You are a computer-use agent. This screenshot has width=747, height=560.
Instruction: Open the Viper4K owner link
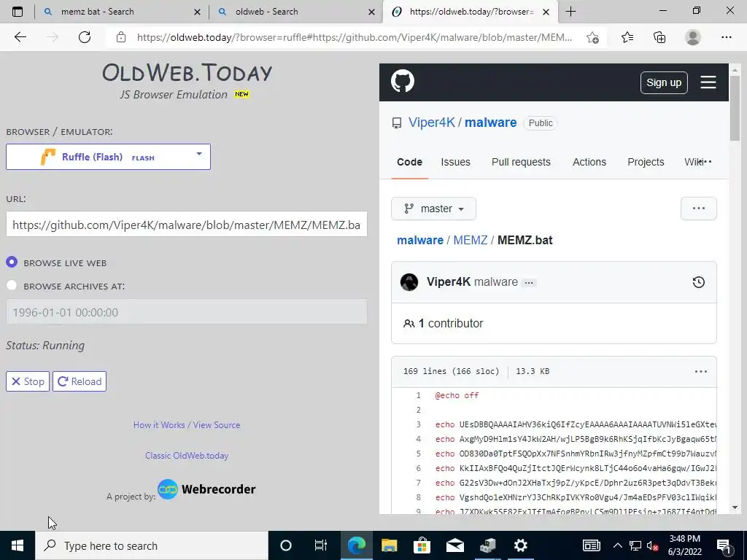click(x=431, y=122)
